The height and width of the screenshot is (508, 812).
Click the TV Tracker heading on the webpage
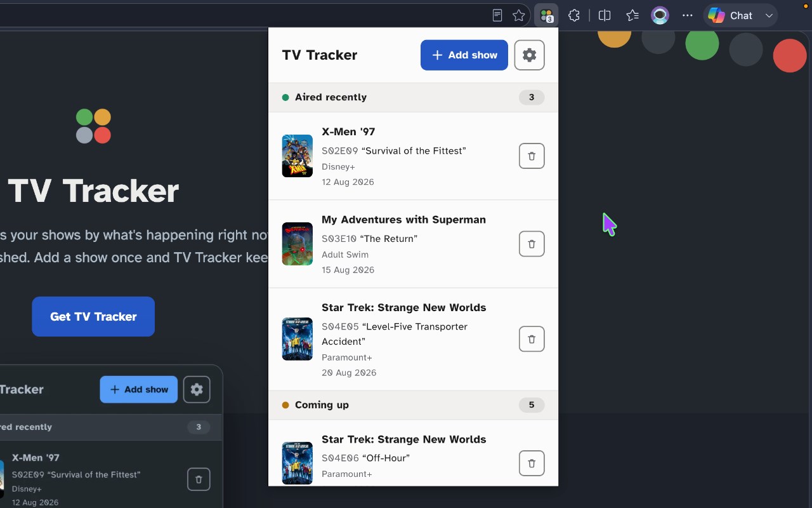[x=93, y=191]
